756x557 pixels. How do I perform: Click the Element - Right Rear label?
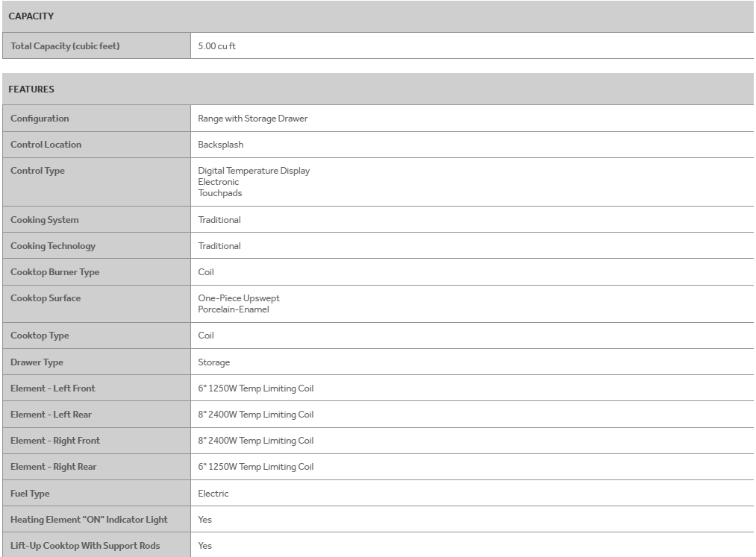pyautogui.click(x=54, y=467)
